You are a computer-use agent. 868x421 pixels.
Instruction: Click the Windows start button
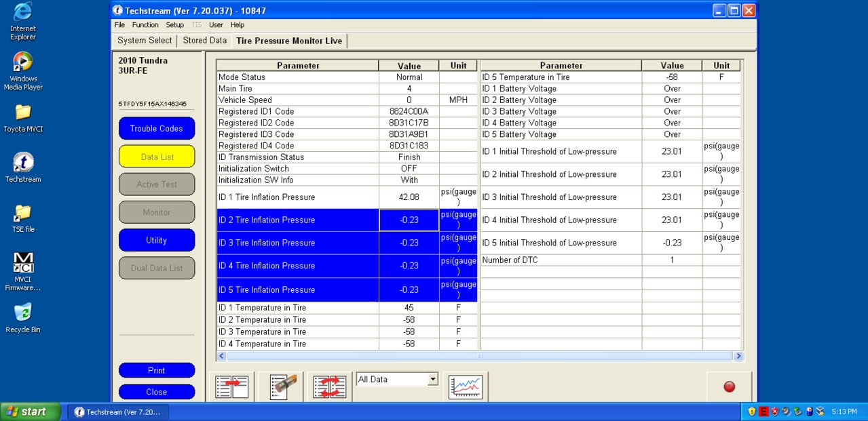31,412
